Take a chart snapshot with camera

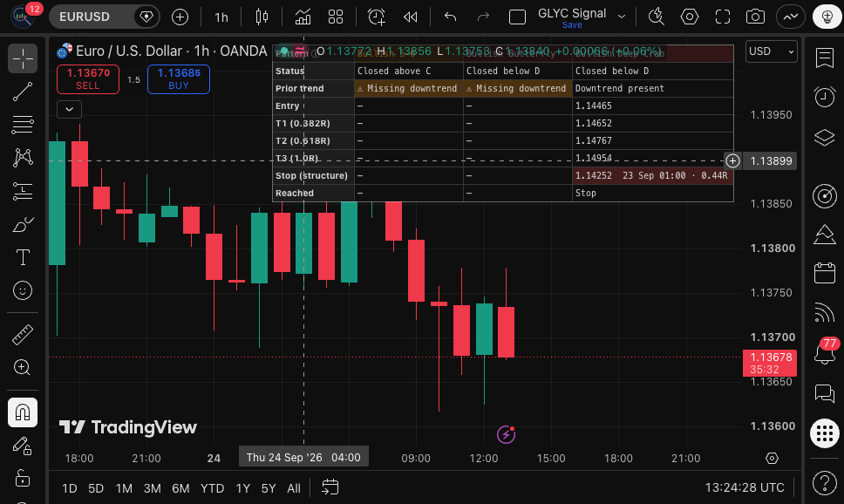pyautogui.click(x=756, y=17)
